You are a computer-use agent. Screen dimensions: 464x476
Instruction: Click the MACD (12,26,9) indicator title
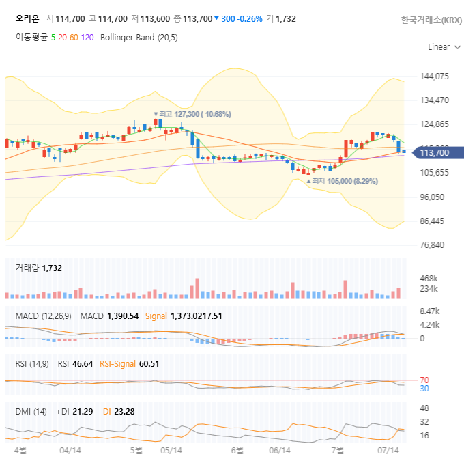coord(44,316)
